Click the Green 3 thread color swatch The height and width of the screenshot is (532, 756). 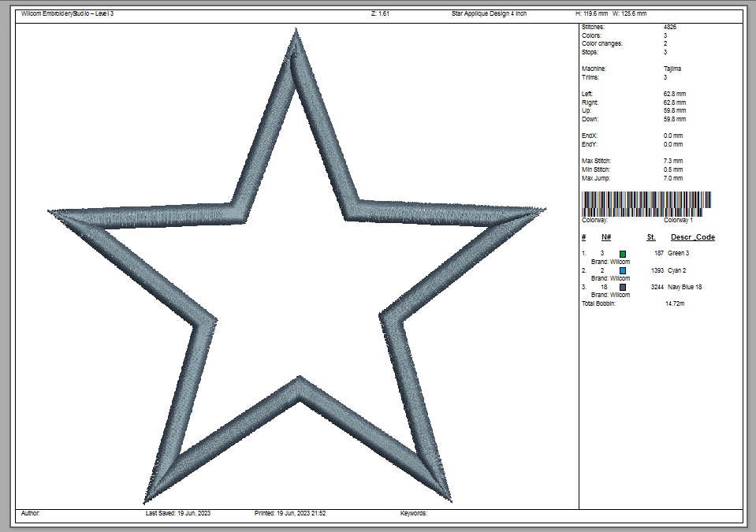[623, 254]
